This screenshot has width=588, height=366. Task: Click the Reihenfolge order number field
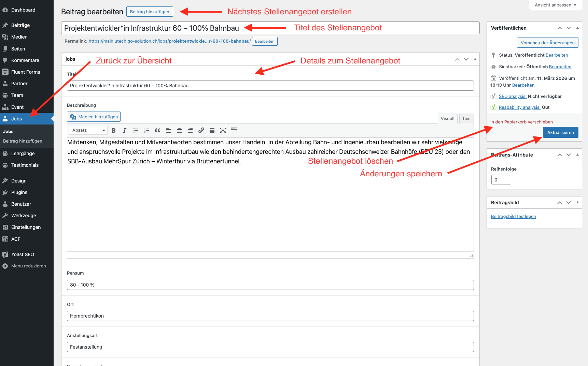click(500, 180)
